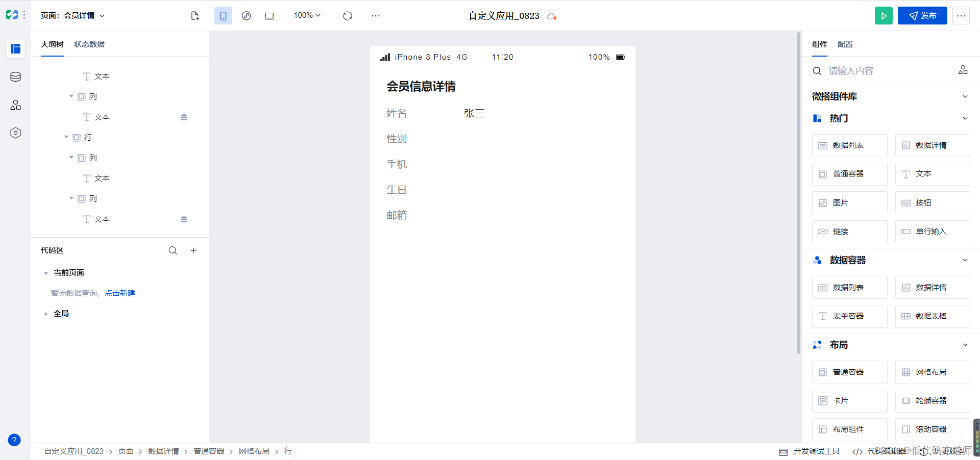Add the 滚动容器 scroll container component
This screenshot has width=980, height=460.
(933, 429)
